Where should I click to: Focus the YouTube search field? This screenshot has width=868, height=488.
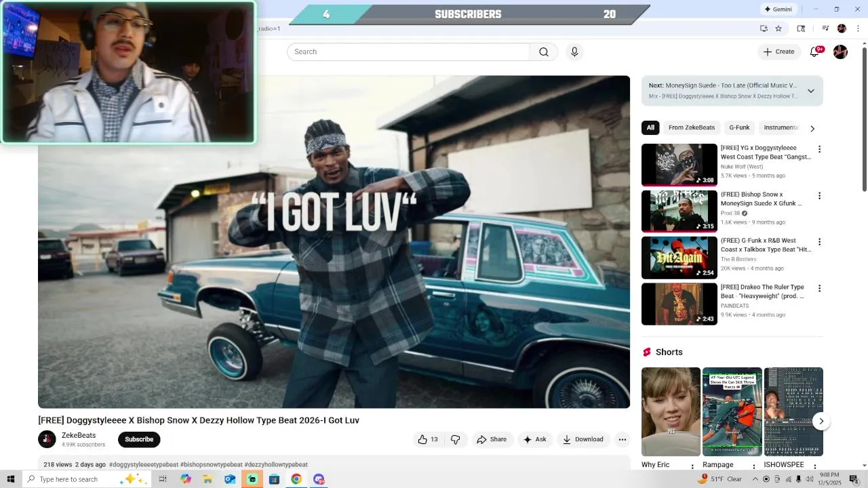408,52
